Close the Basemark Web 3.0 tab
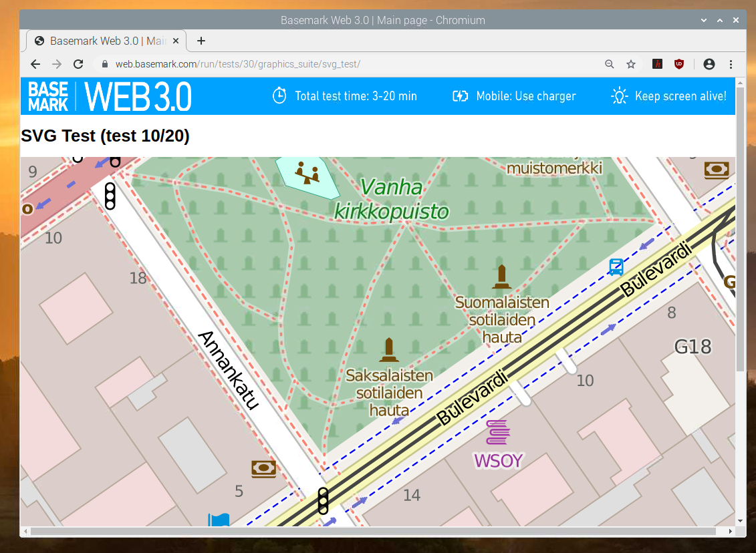 click(176, 41)
